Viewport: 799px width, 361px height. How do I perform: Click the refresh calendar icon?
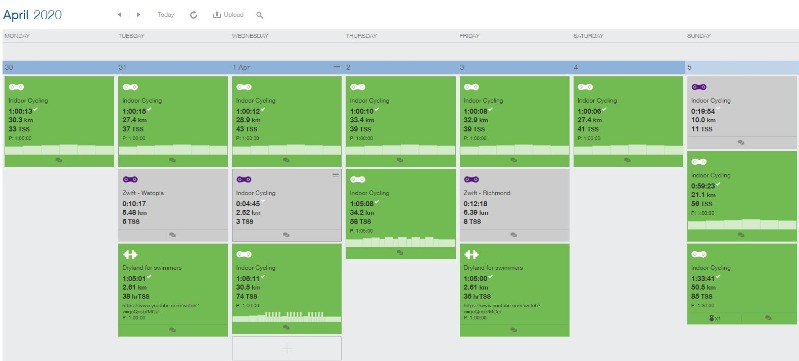pyautogui.click(x=193, y=15)
